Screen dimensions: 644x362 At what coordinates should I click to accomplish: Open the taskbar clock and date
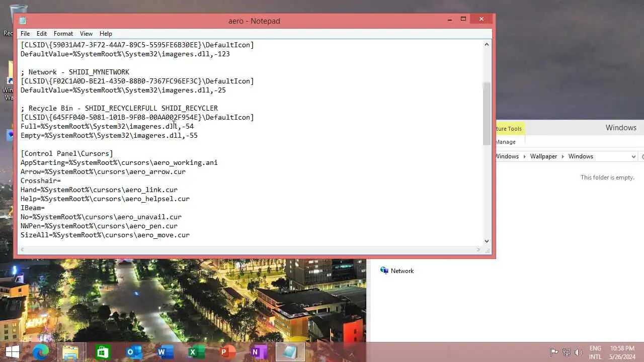point(622,352)
